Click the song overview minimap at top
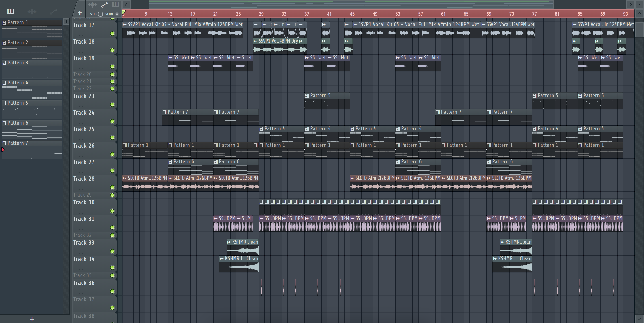The image size is (644, 323). [351, 4]
